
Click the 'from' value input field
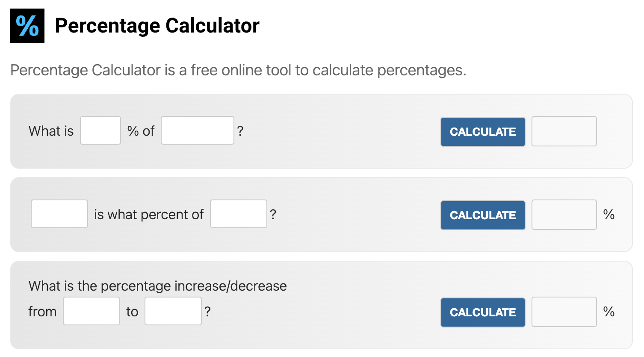click(92, 311)
